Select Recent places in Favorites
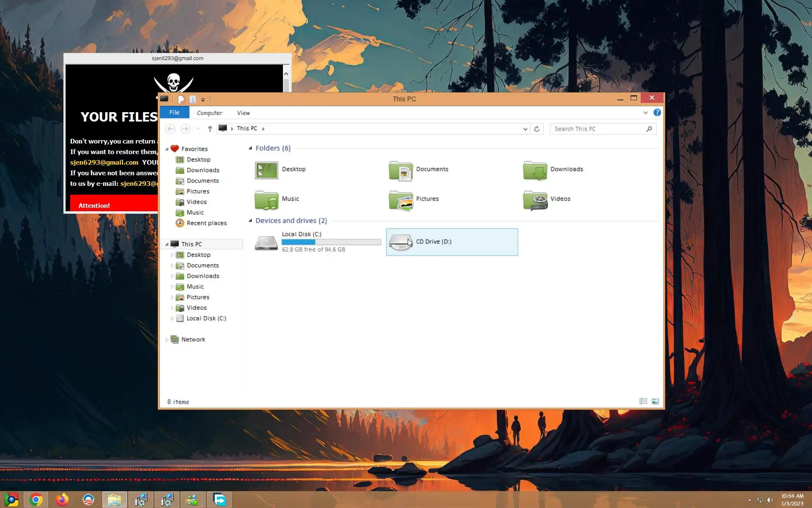This screenshot has height=508, width=812. tap(206, 223)
